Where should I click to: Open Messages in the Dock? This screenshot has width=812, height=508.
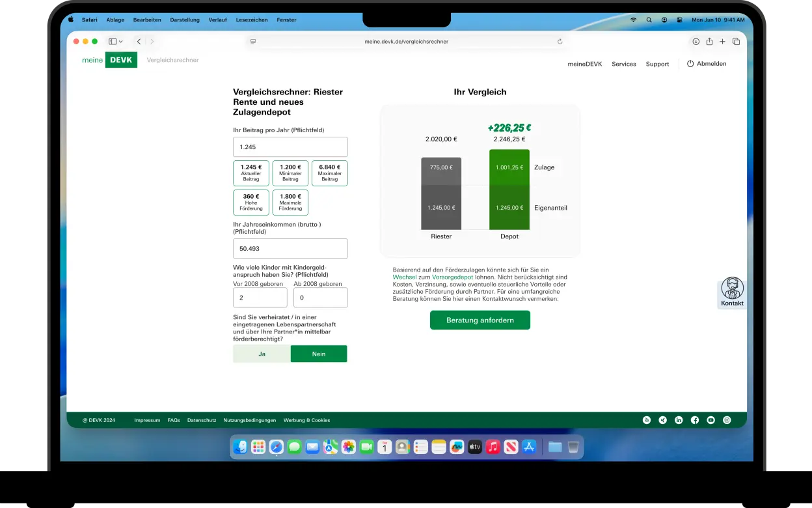294,447
